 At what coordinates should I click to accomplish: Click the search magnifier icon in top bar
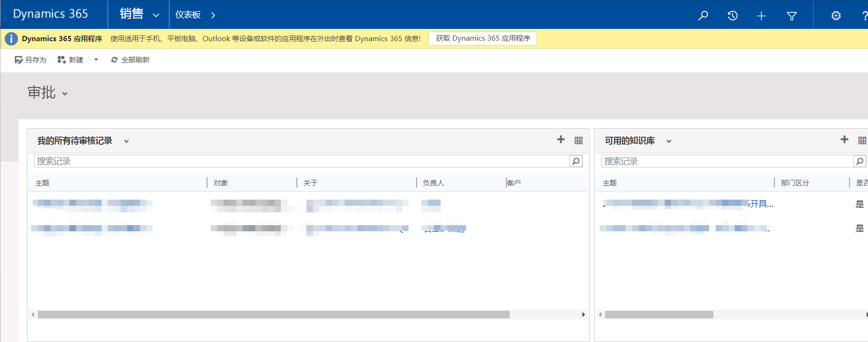(x=703, y=16)
